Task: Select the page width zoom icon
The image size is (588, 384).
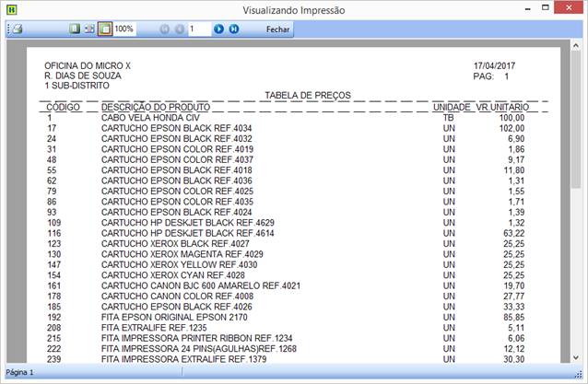Action: pos(89,29)
